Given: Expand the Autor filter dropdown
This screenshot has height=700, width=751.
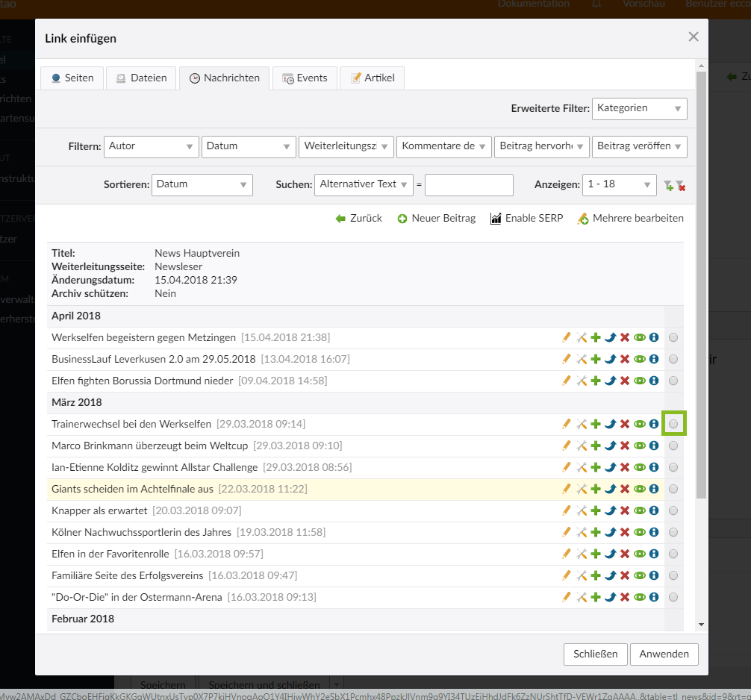Looking at the screenshot, I should pyautogui.click(x=152, y=146).
